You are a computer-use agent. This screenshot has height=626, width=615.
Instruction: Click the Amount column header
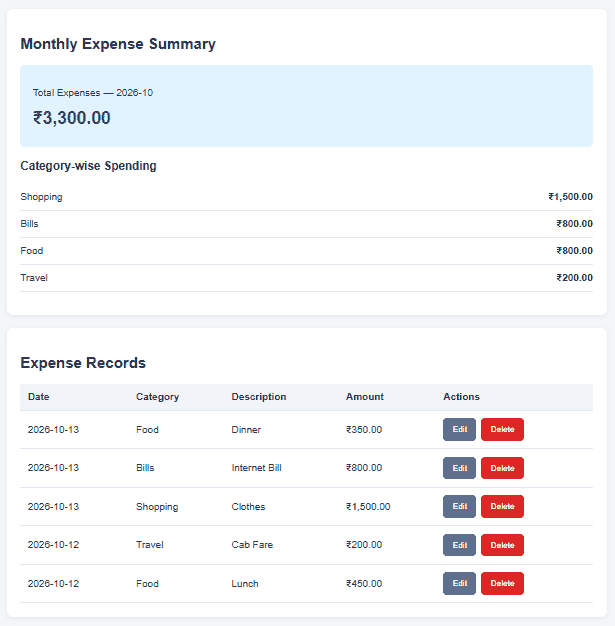[365, 397]
